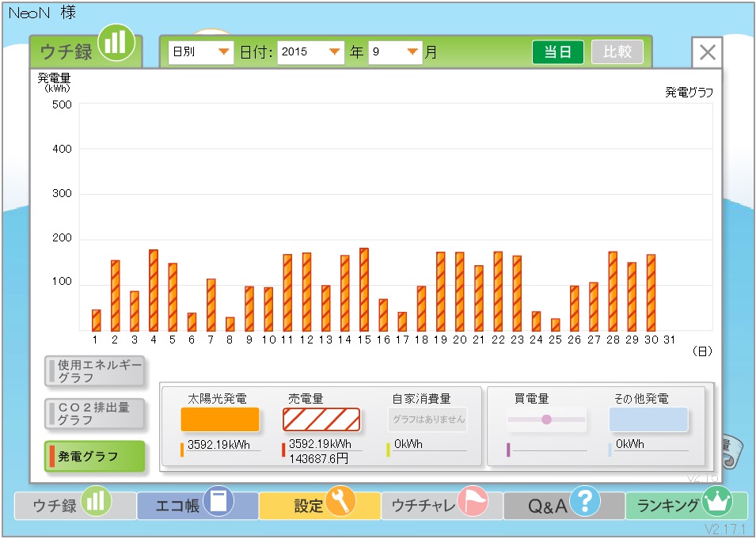756x539 pixels.
Task: Open the 2015 year dropdown
Action: [310, 51]
